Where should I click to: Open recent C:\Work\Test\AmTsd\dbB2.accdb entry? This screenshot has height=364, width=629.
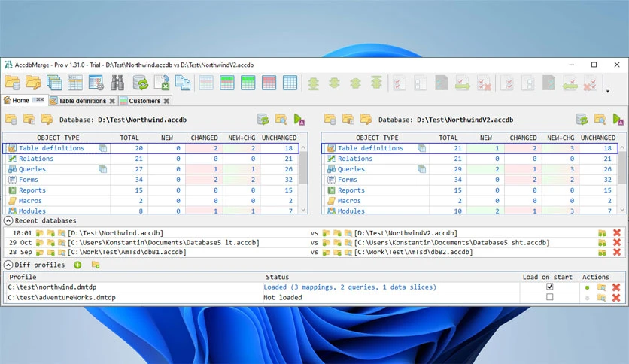point(414,252)
